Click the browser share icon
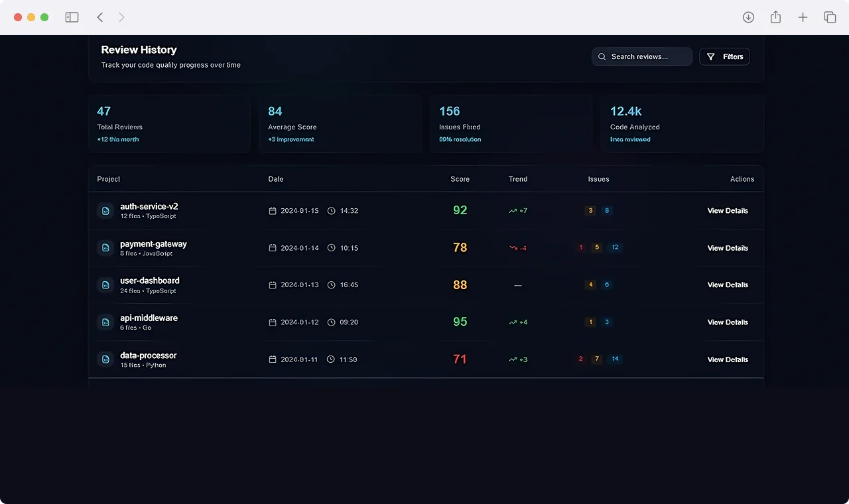Image resolution: width=849 pixels, height=504 pixels. (775, 17)
